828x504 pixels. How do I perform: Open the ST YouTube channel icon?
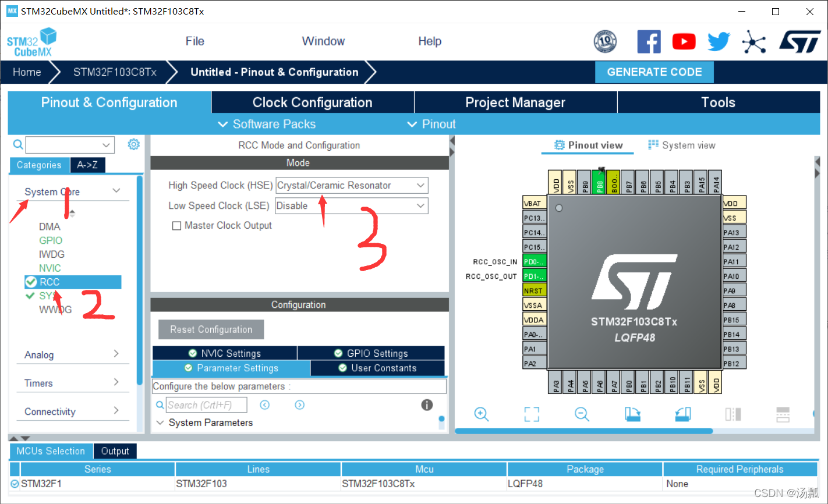684,41
